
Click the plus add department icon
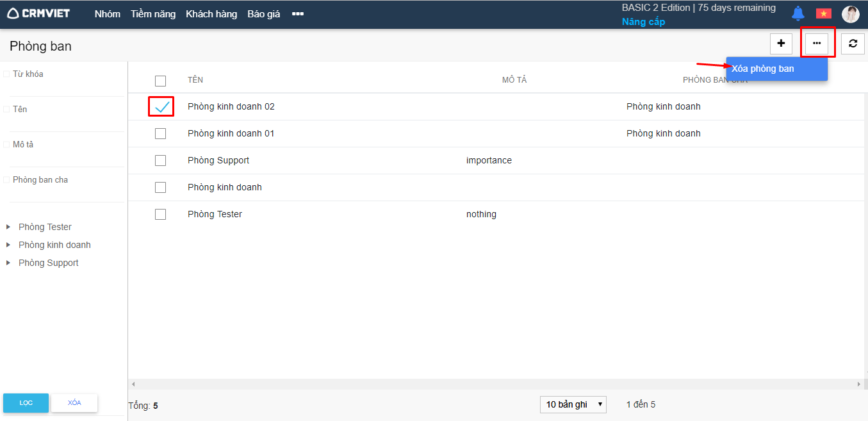point(781,44)
